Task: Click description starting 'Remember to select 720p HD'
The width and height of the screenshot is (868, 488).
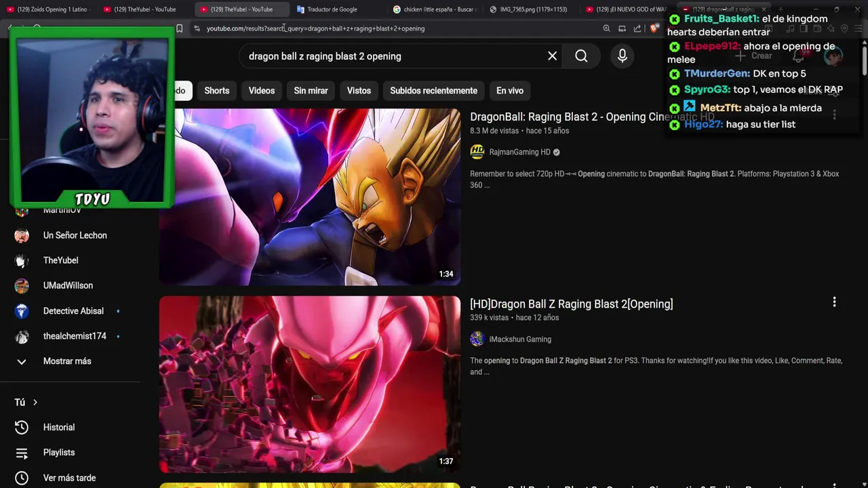Action: [x=654, y=180]
